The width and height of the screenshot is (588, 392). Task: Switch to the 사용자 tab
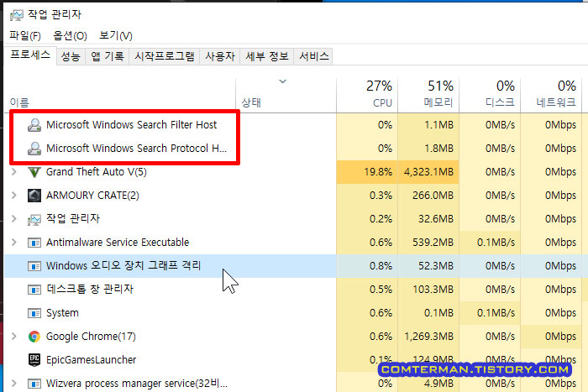(x=220, y=56)
